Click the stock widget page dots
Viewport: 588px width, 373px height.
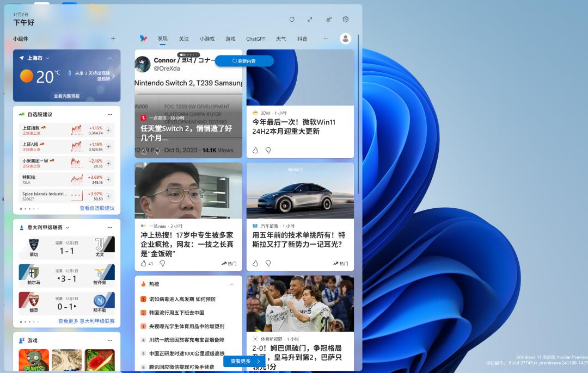[29, 209]
